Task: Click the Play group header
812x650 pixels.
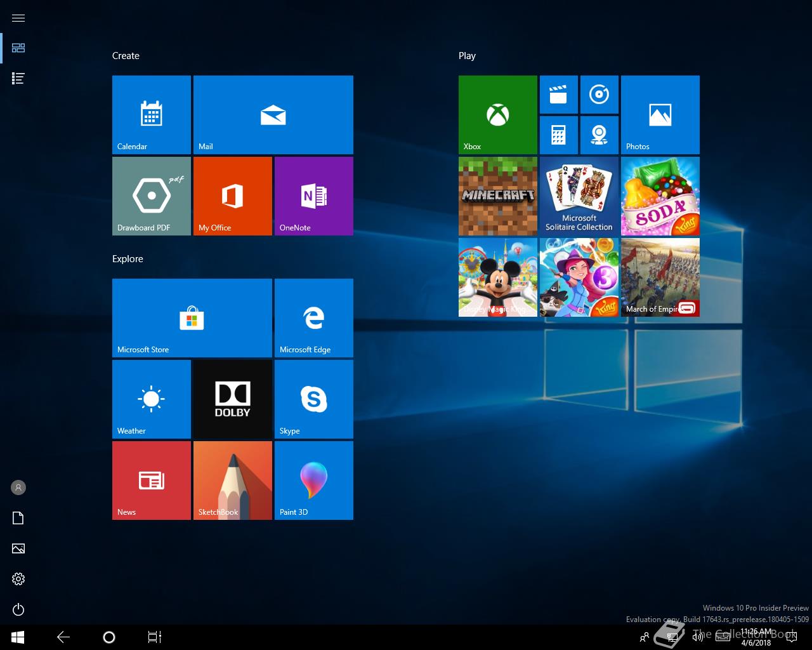Action: (x=467, y=56)
